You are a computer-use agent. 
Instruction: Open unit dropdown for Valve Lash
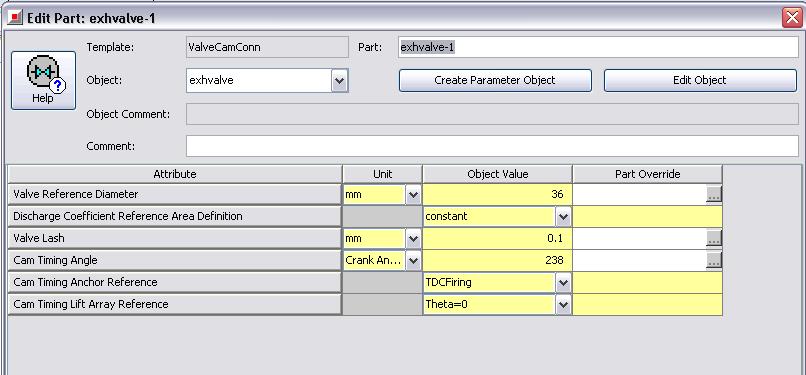pyautogui.click(x=413, y=239)
